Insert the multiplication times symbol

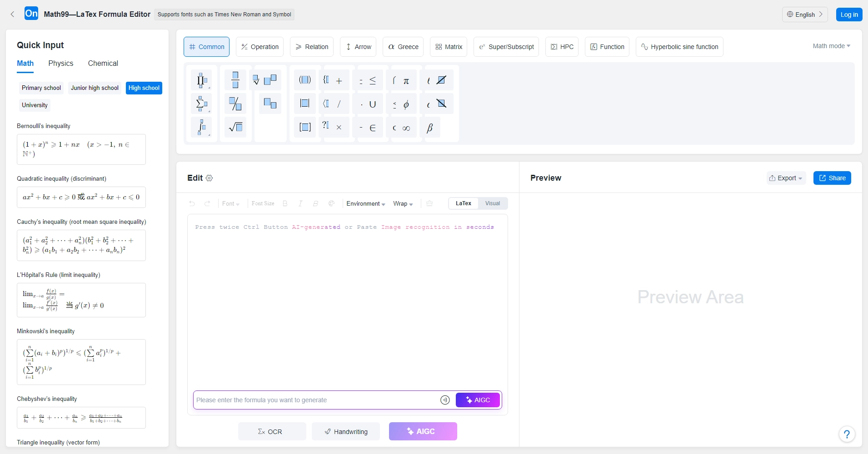339,128
